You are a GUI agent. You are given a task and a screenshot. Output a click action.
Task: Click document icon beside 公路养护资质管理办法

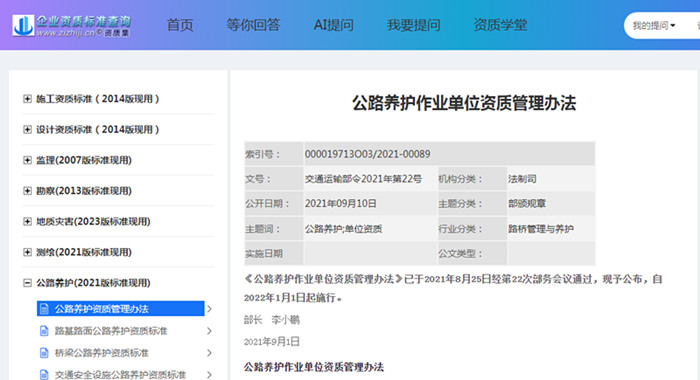point(44,309)
